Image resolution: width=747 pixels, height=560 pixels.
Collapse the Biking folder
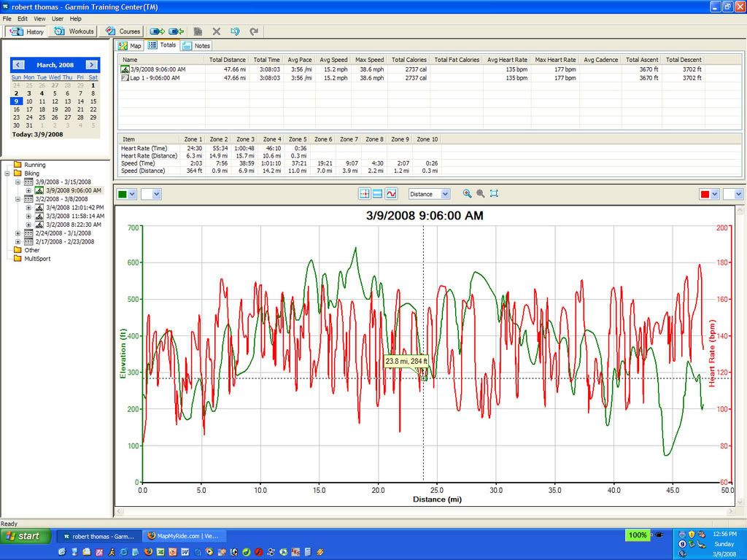[x=7, y=174]
